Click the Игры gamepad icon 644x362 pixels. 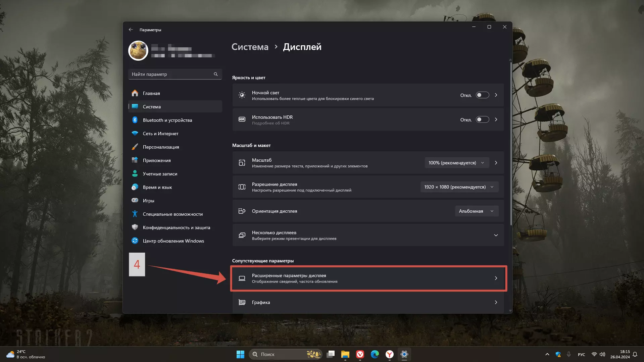135,200
